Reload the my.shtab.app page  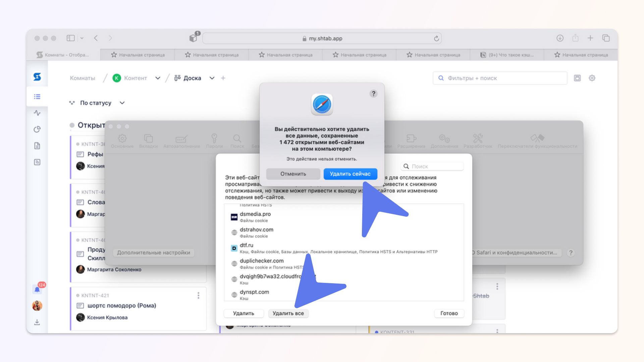[x=436, y=39]
